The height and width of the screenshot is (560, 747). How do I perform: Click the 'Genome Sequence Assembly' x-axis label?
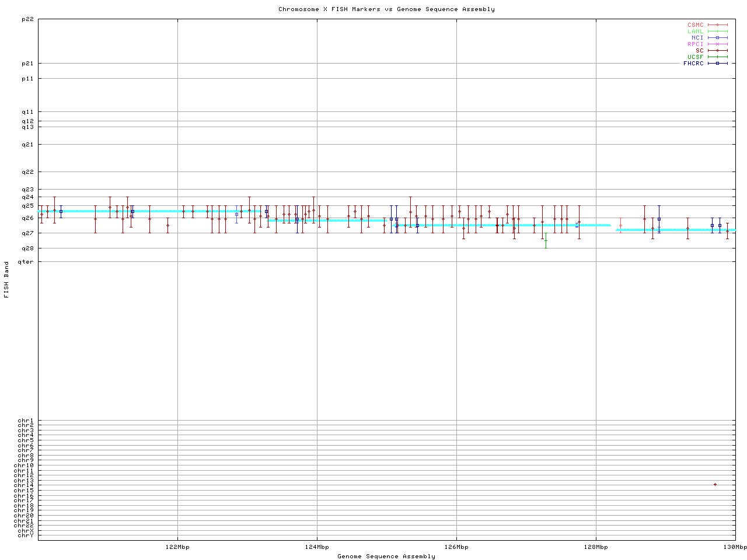386,556
